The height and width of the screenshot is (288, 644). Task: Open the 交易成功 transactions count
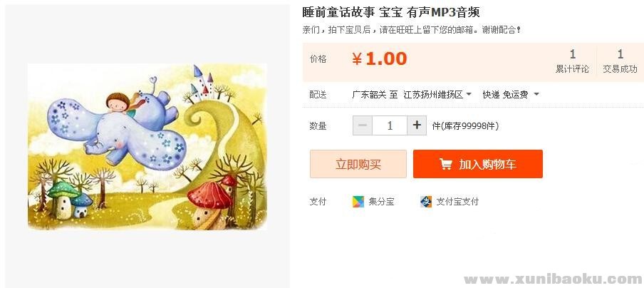point(620,61)
